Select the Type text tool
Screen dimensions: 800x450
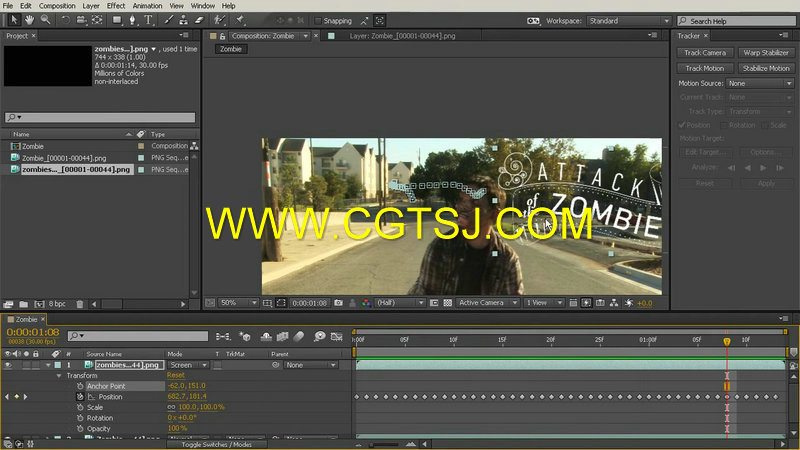pos(148,20)
